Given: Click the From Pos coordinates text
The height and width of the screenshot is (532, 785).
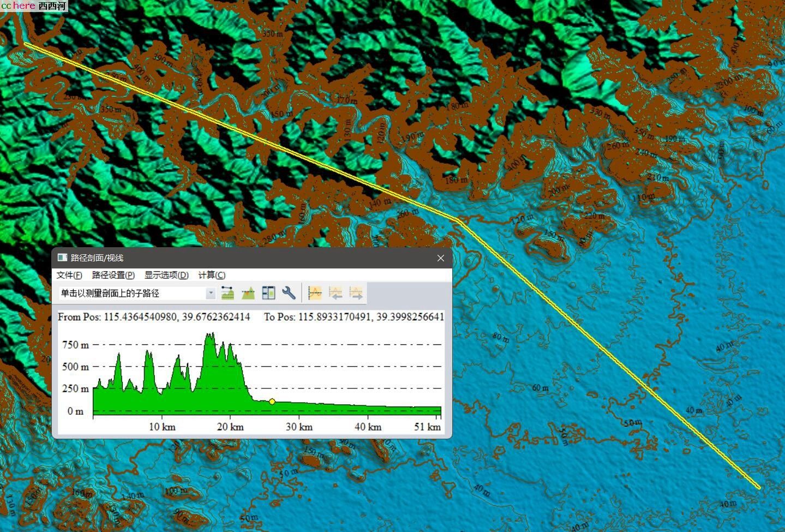Looking at the screenshot, I should tap(154, 317).
